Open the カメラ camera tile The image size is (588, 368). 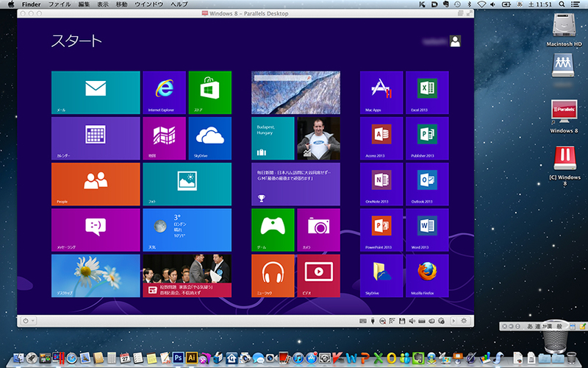[x=319, y=230]
